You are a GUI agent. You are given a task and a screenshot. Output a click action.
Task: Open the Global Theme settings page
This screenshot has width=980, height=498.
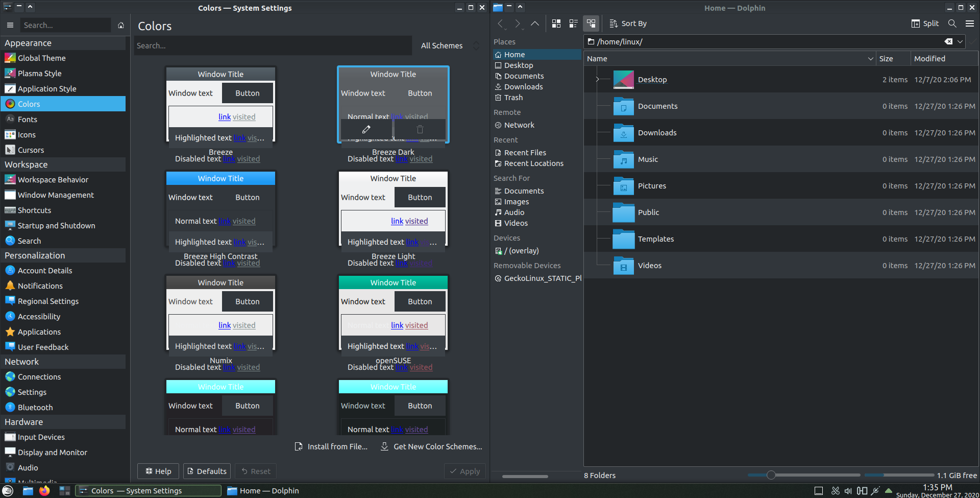tap(63, 58)
